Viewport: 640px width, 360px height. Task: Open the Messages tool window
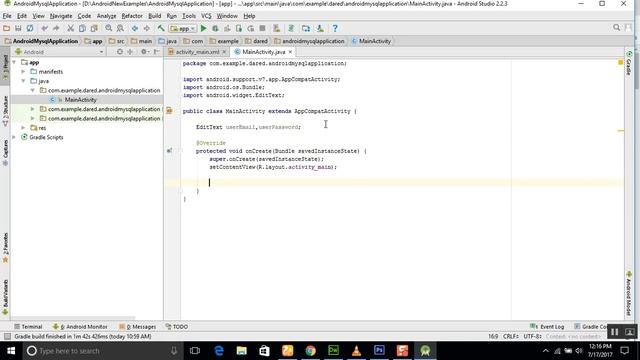tap(138, 327)
